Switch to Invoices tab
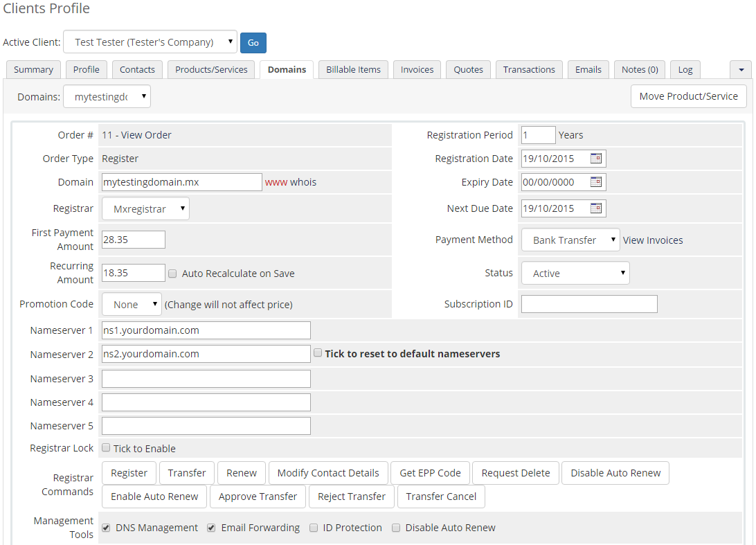The width and height of the screenshot is (756, 545). coord(417,69)
